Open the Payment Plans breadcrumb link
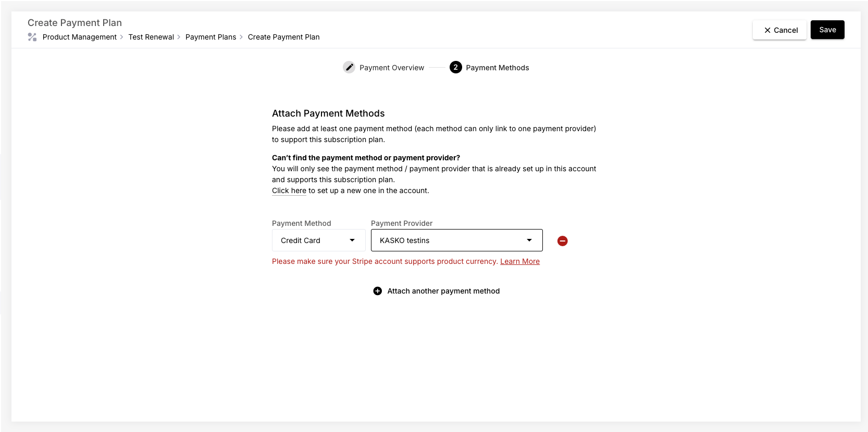Image resolution: width=868 pixels, height=432 pixels. pyautogui.click(x=210, y=37)
